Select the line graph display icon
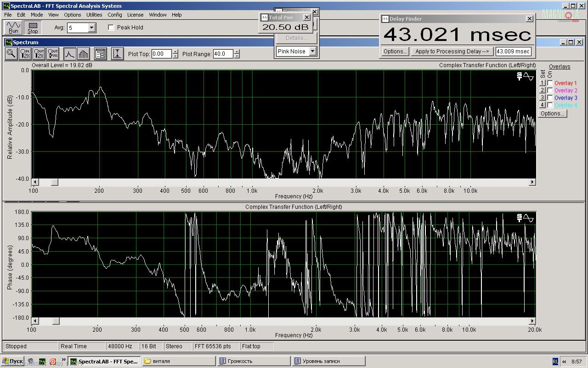This screenshot has height=368, width=588. pos(69,54)
